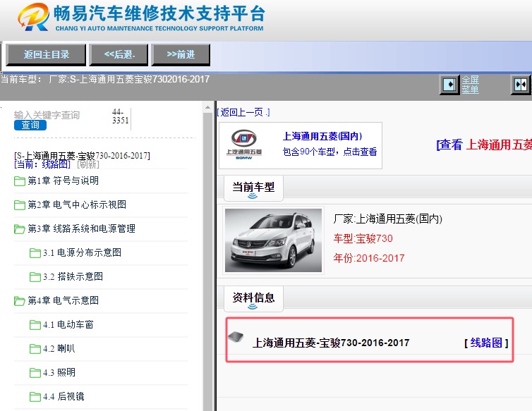Click folder icon of 4.1 电动车窗
Screen dimensions: 532x411
35,325
